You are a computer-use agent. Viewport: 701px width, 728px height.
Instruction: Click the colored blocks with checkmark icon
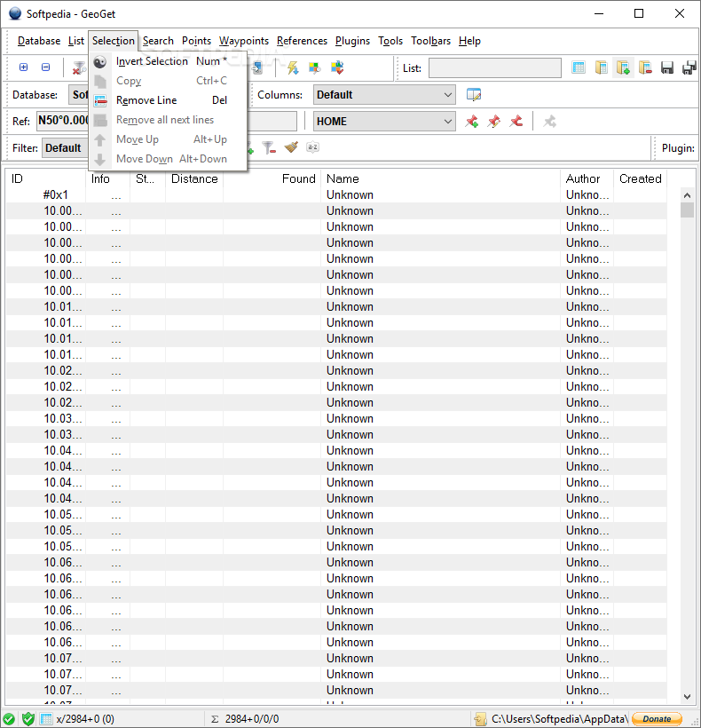tap(337, 67)
